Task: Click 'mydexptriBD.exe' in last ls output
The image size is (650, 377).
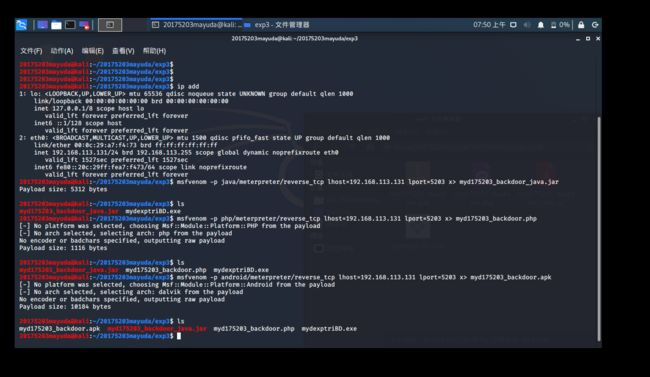Action: coord(329,328)
